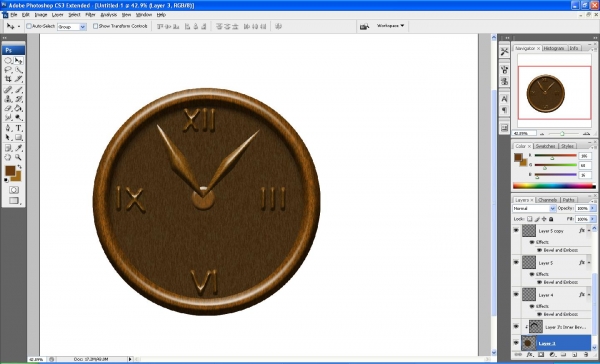This screenshot has height=364, width=600.
Task: Select the Move tool in the toolbox
Action: coord(18,60)
